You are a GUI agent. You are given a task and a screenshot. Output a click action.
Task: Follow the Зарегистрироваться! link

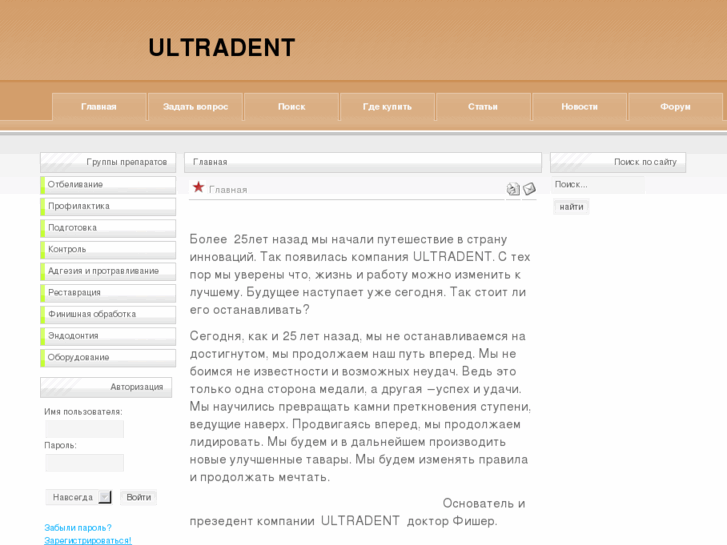88,540
